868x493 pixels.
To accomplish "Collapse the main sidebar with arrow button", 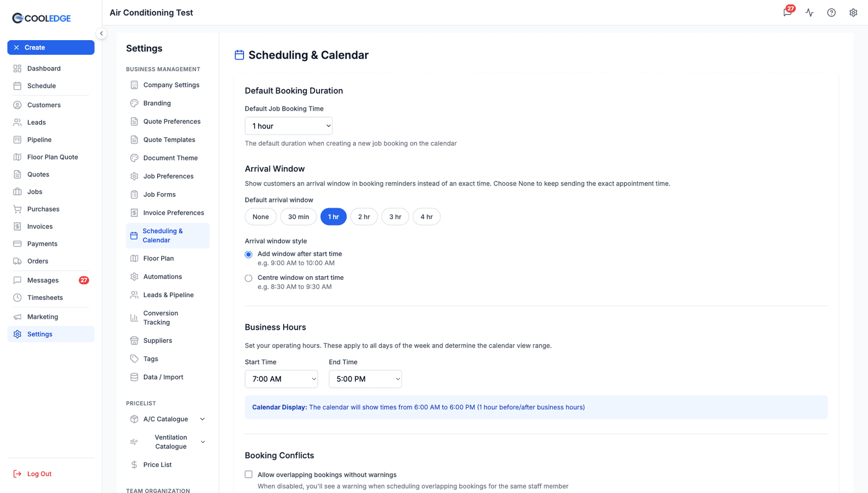I will click(101, 33).
